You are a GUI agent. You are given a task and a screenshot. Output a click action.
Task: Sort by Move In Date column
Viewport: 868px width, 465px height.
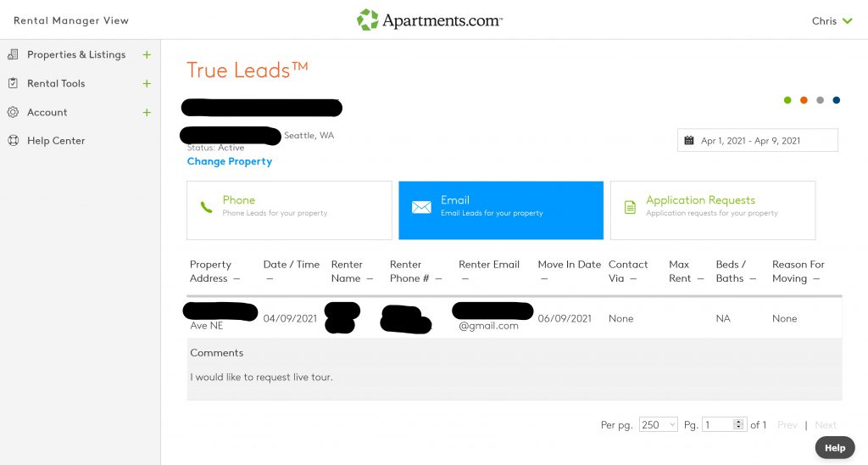(x=569, y=271)
